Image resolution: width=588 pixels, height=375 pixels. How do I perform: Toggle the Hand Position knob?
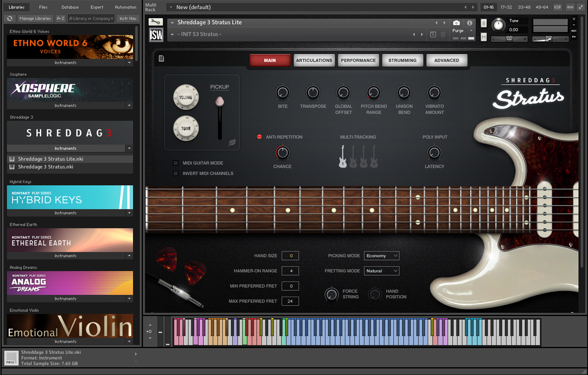tap(375, 294)
